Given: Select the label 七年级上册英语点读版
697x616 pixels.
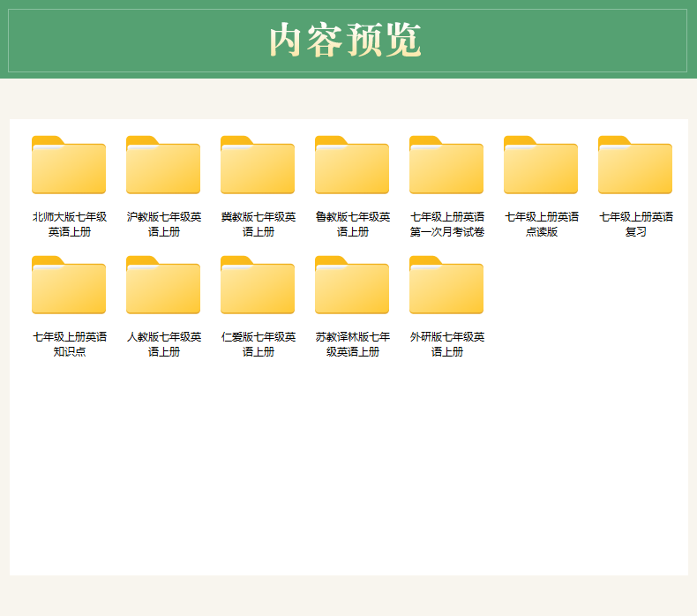Looking at the screenshot, I should tap(542, 224).
